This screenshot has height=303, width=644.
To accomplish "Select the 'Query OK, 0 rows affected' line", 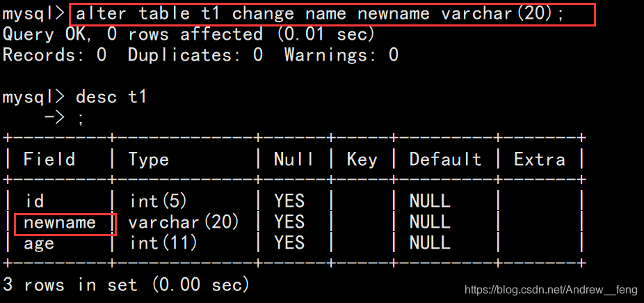I will tap(189, 35).
